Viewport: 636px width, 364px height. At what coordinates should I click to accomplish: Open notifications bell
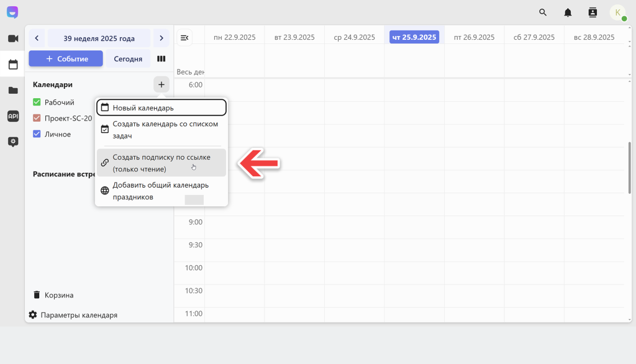[x=568, y=12]
